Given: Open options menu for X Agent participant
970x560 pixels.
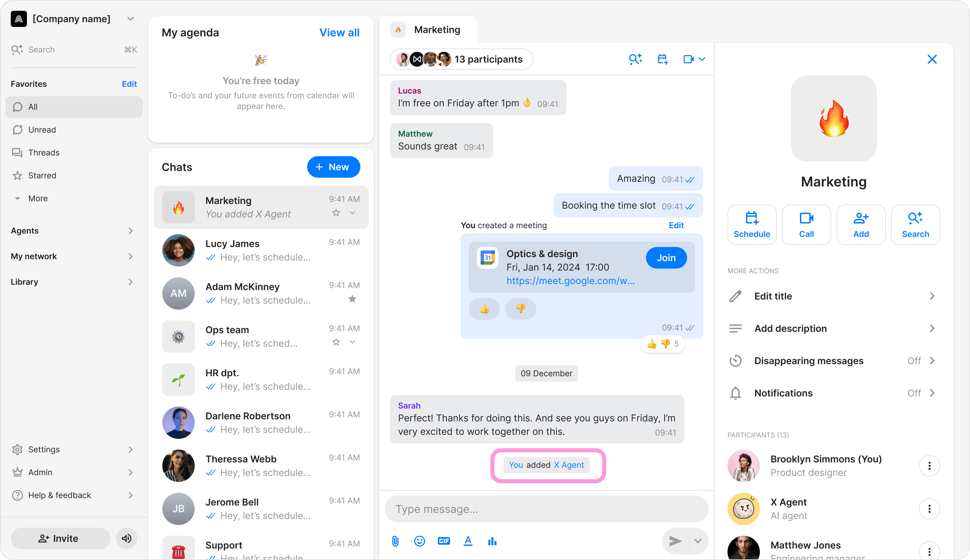Looking at the screenshot, I should [929, 509].
